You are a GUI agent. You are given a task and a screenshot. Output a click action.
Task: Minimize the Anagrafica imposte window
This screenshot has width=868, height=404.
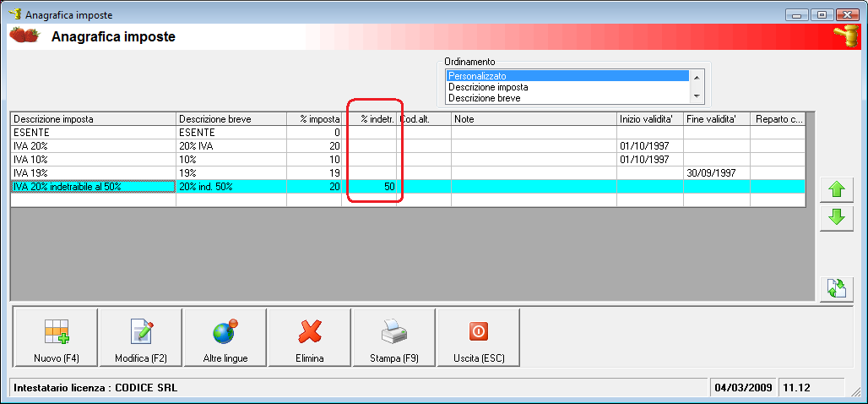click(796, 14)
